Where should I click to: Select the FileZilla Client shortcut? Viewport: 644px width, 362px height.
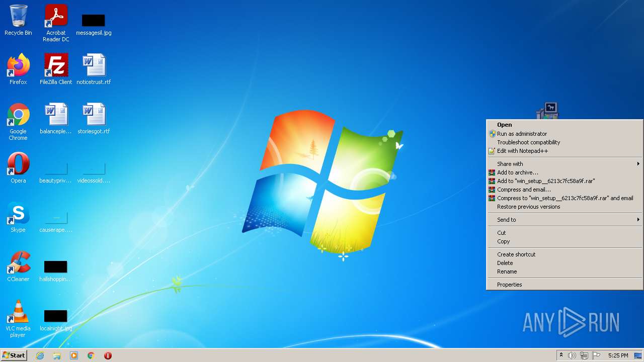tap(56, 69)
